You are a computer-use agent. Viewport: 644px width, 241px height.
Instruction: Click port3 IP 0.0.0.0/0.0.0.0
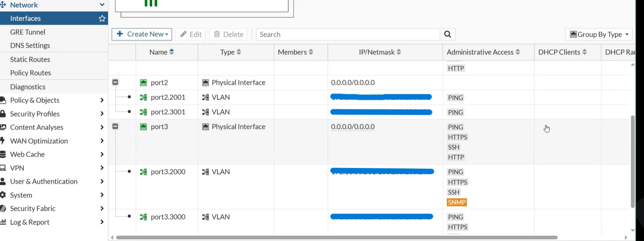(353, 127)
